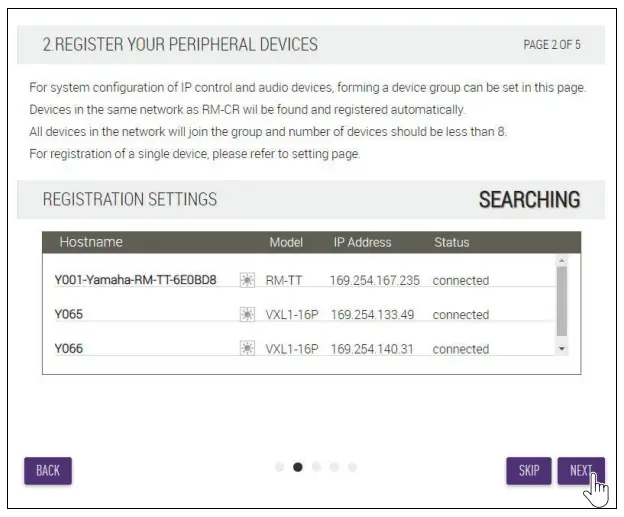Click NEXT to continue setup

point(581,471)
